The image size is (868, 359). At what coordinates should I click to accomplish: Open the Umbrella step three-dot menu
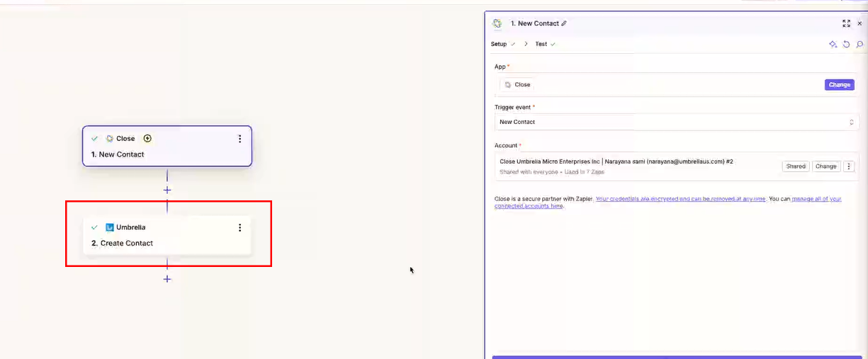pyautogui.click(x=239, y=227)
